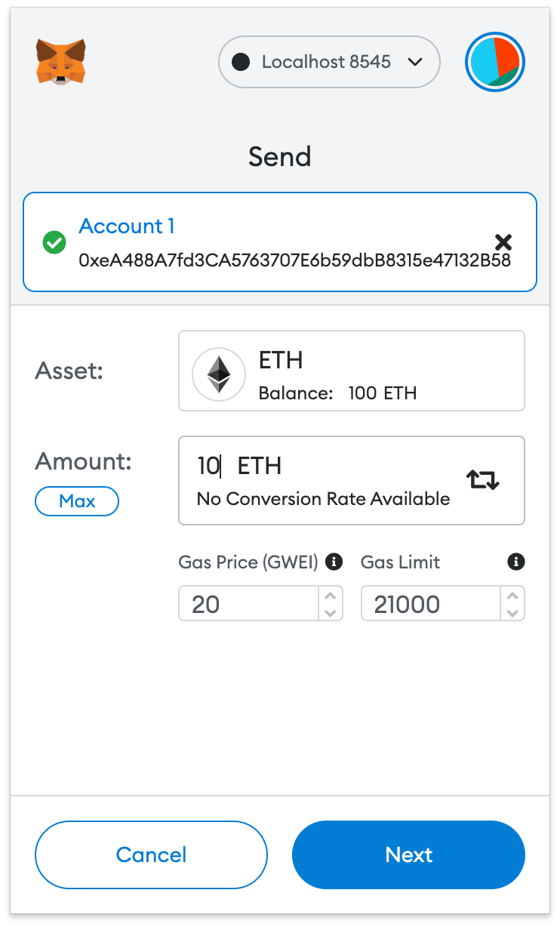Show Gas Limit info tooltip icon
The image size is (560, 927).
coord(516,562)
